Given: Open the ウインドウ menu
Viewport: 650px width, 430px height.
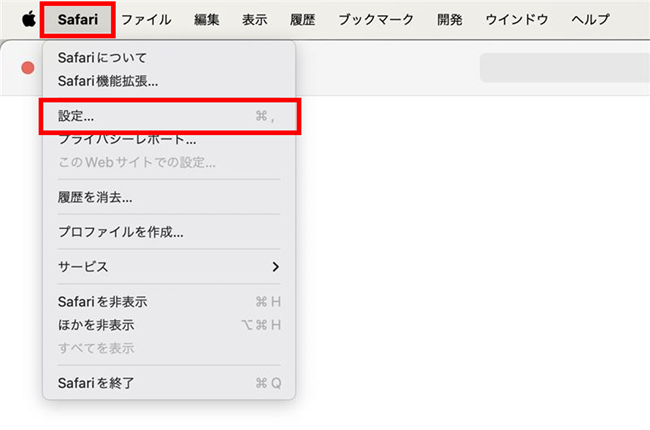Looking at the screenshot, I should pos(517,19).
